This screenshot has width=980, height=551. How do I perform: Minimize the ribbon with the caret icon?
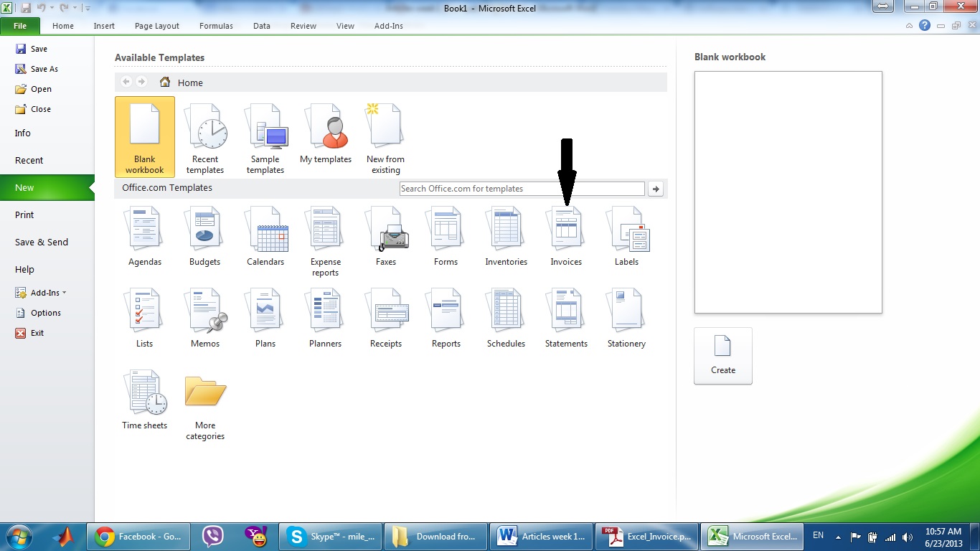910,26
